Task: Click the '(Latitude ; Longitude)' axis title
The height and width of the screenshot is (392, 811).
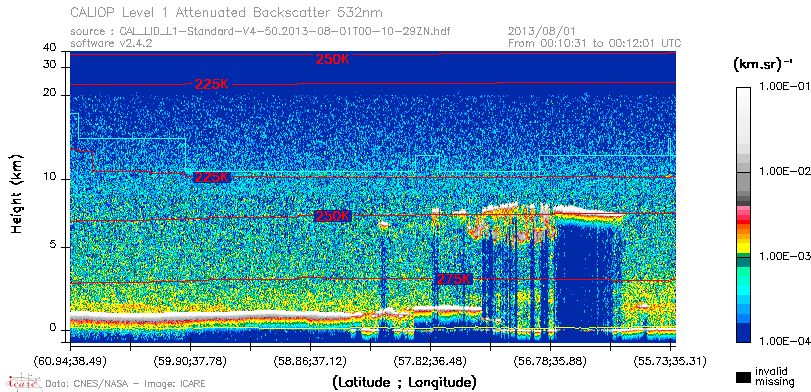Action: (x=404, y=383)
